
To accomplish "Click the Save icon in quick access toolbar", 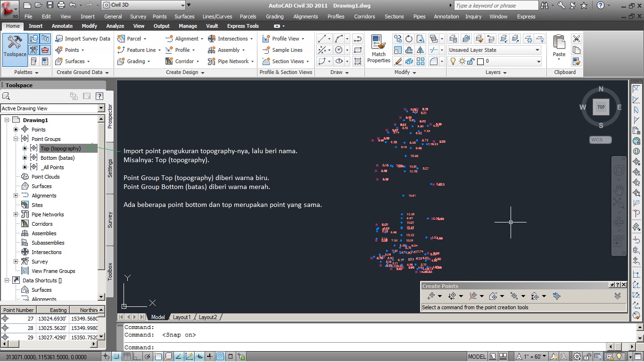I will pyautogui.click(x=50, y=5).
